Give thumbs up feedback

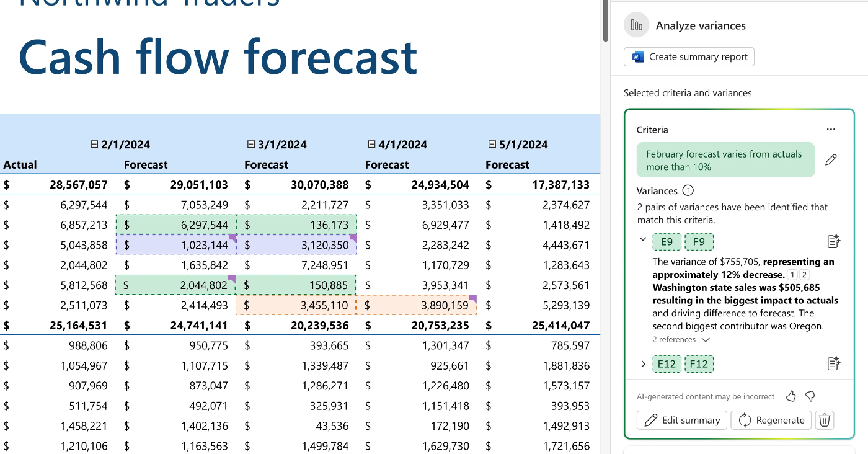[790, 396]
